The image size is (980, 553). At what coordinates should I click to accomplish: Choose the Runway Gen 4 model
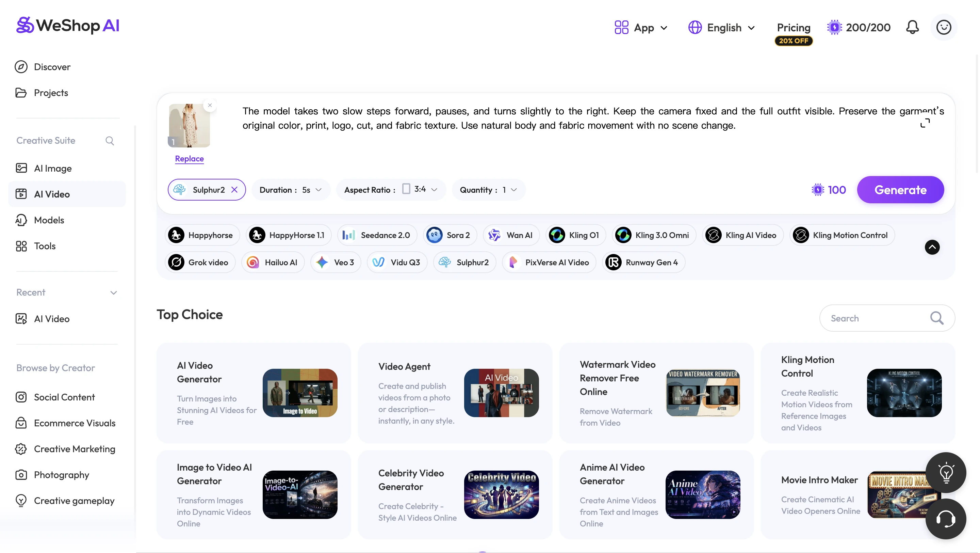tap(643, 262)
